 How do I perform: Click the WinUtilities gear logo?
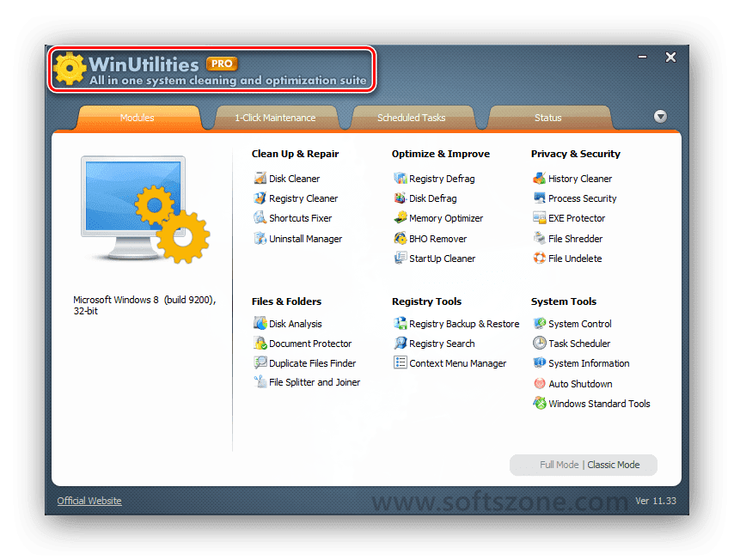click(70, 69)
